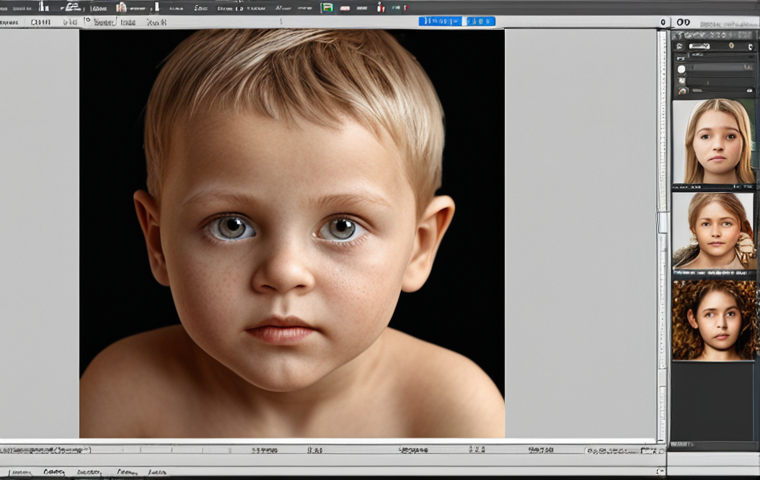Click the red icon in top toolbar
Viewport: 760px width, 480px height.
tap(379, 7)
